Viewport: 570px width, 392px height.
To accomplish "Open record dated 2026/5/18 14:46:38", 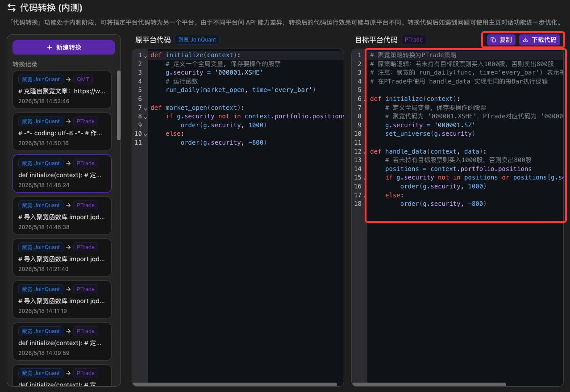I will coord(62,215).
